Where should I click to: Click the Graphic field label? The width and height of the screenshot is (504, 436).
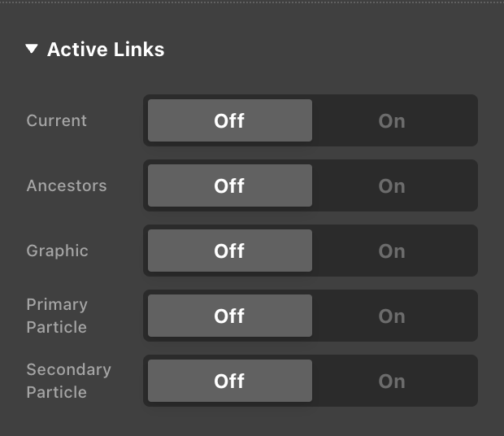[x=57, y=251]
